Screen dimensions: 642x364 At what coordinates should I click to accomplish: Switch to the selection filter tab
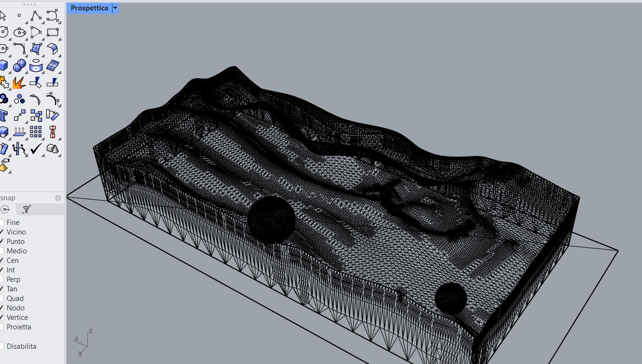(x=27, y=209)
